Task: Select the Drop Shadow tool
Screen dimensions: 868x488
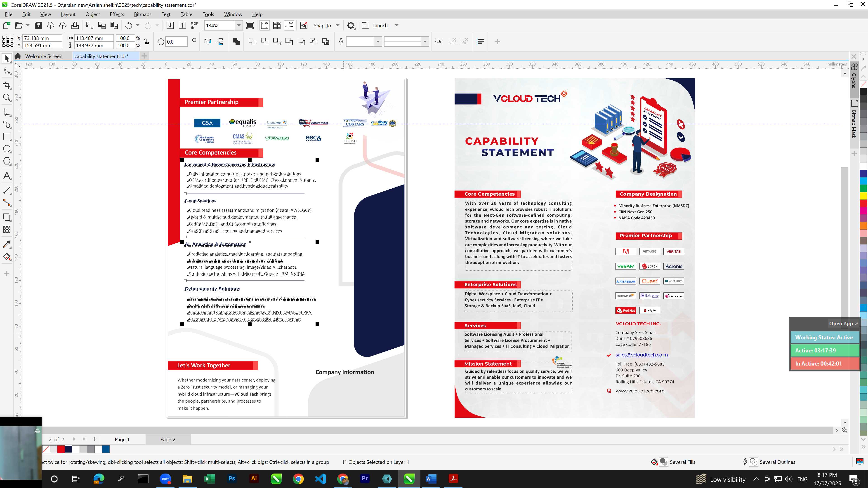Action: 7,217
